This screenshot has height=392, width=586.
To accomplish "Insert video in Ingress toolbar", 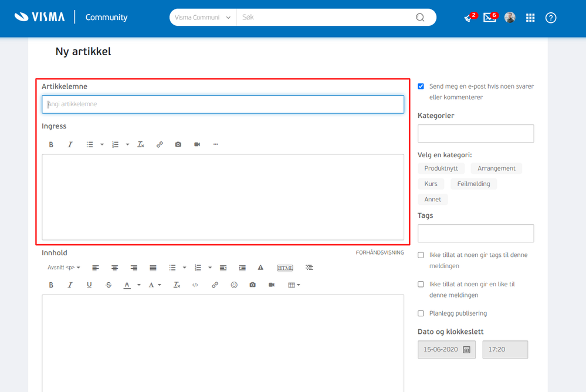I will click(x=197, y=144).
